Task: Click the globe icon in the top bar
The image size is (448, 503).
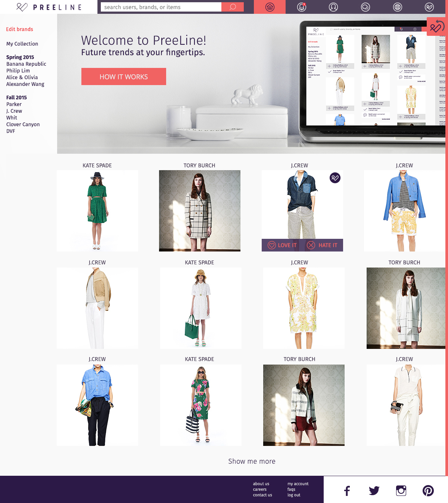Action: [397, 7]
